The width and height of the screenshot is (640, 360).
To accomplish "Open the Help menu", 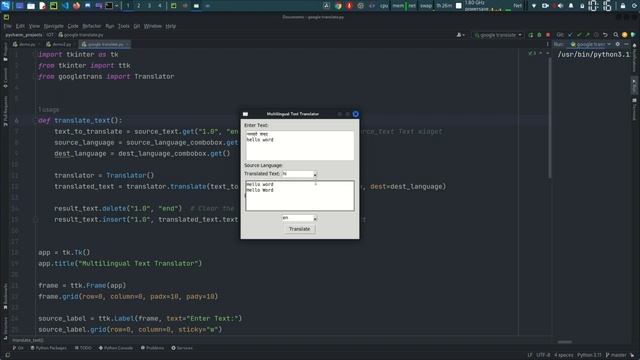I will click(x=171, y=26).
